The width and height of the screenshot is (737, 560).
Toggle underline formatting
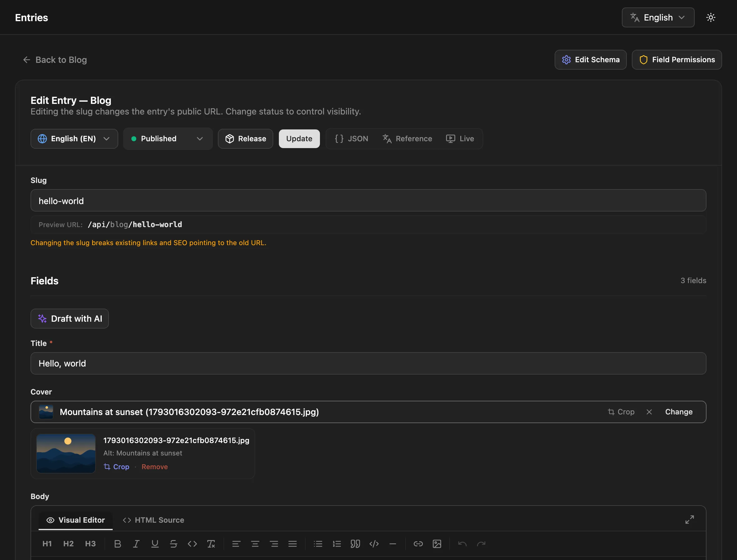(x=155, y=544)
